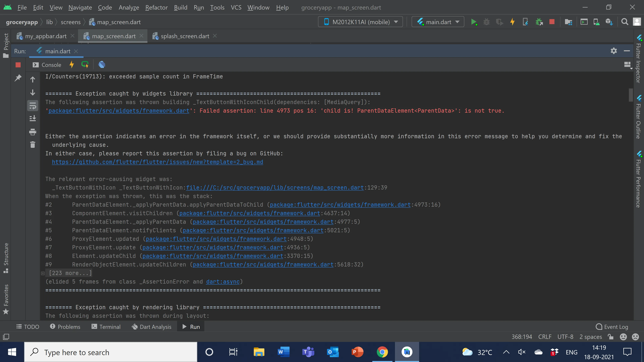The width and height of the screenshot is (644, 362).
Task: Open the main.dart run configuration dropdown
Action: pos(438,22)
